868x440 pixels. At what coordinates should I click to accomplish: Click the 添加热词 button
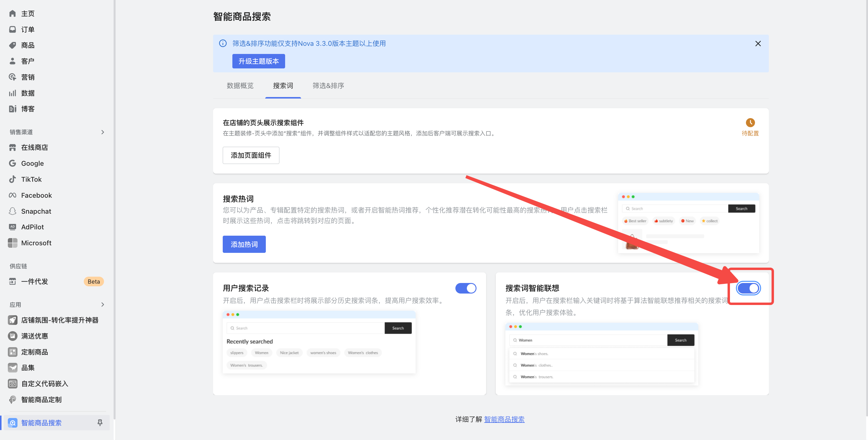tap(244, 244)
